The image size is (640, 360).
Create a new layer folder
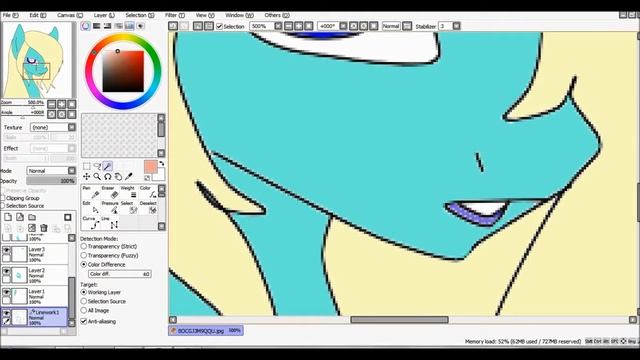pos(32,217)
